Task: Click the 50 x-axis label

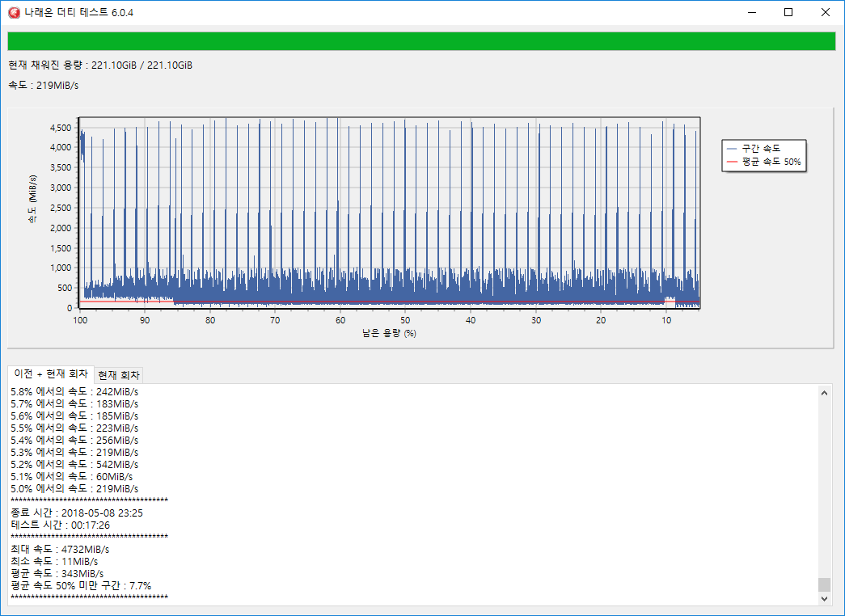Action: pos(405,320)
